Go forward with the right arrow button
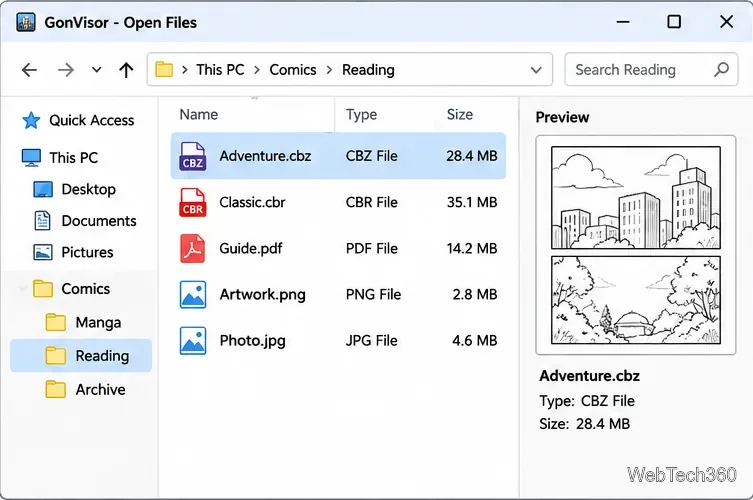 pyautogui.click(x=66, y=70)
